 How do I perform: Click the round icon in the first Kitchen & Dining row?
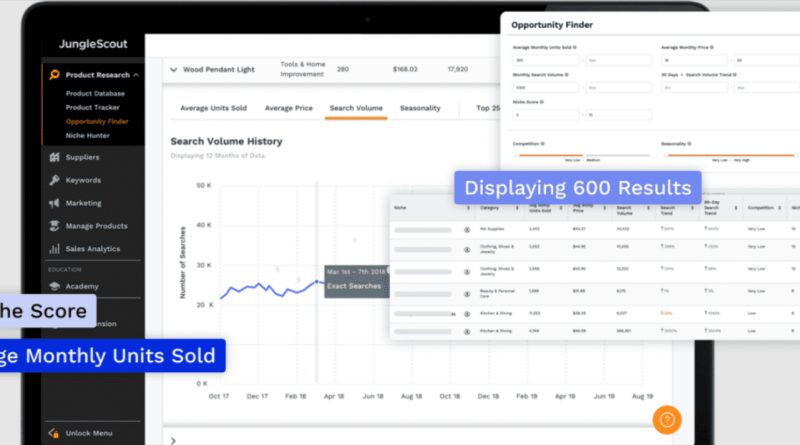(467, 314)
